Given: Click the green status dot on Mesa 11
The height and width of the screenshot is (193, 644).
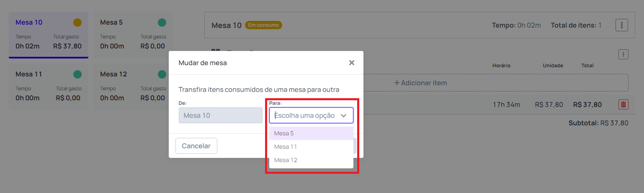Looking at the screenshot, I should click(77, 74).
